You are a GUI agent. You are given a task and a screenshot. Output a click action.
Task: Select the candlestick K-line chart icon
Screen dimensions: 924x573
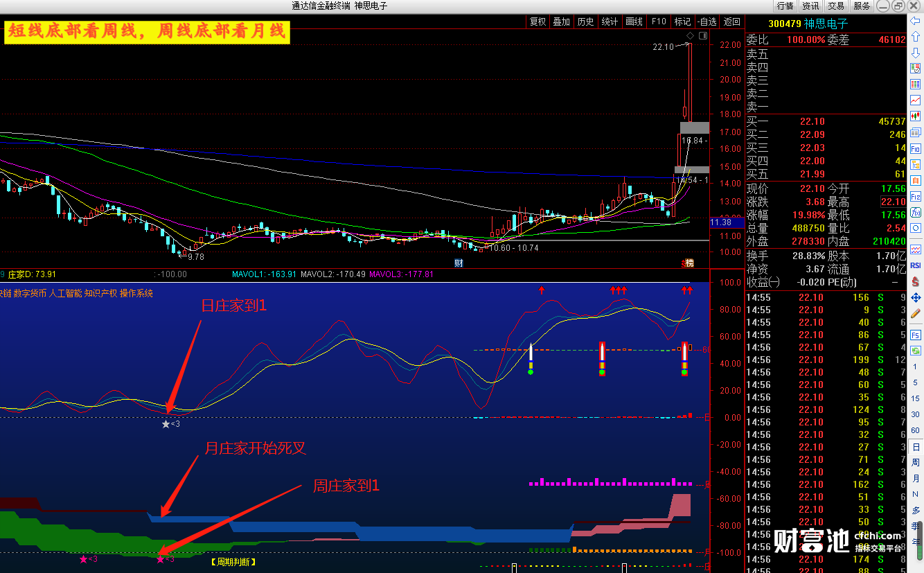916,116
